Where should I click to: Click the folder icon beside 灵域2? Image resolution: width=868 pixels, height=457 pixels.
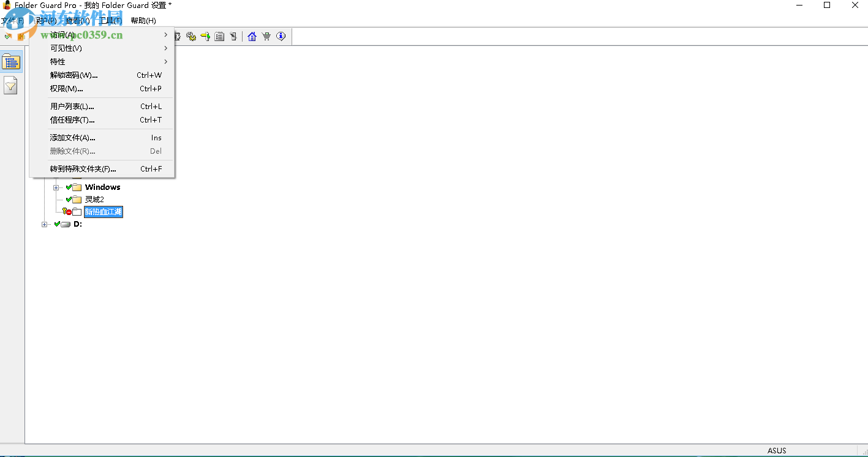click(x=77, y=200)
